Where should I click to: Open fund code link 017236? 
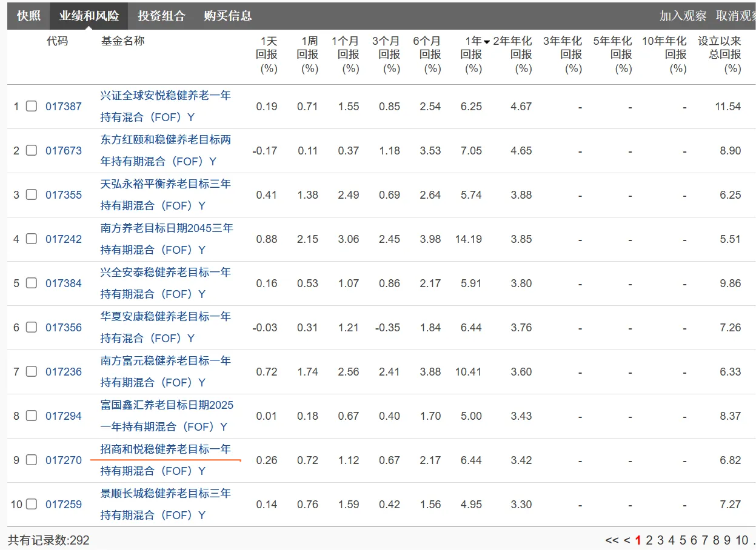(x=64, y=372)
